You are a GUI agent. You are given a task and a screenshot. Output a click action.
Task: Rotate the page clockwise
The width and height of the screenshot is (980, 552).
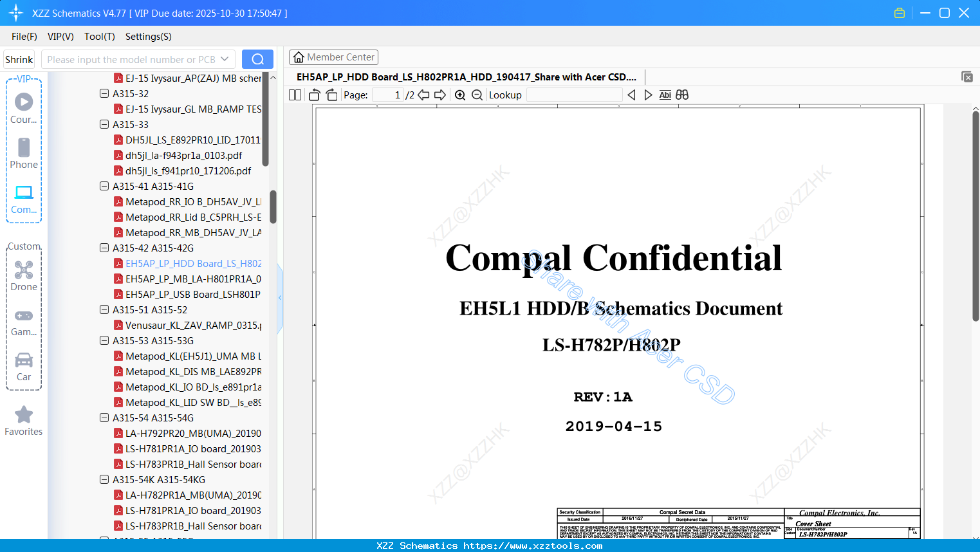[331, 95]
